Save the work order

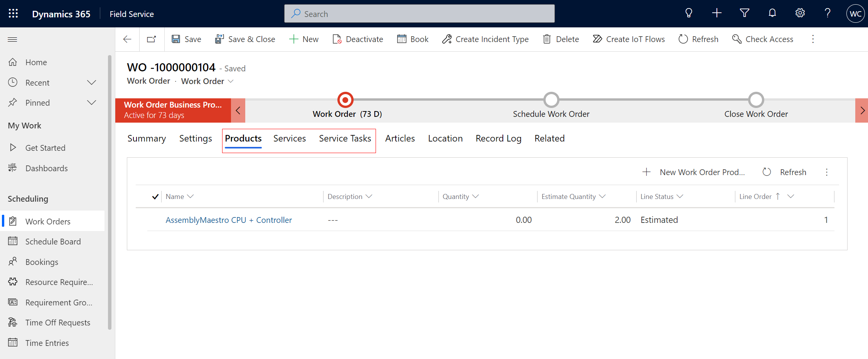pyautogui.click(x=186, y=39)
